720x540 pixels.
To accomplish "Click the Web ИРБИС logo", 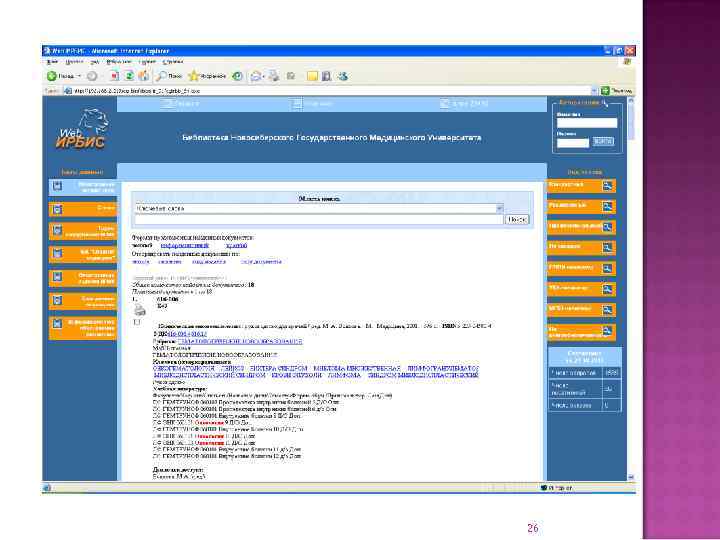I will (83, 130).
